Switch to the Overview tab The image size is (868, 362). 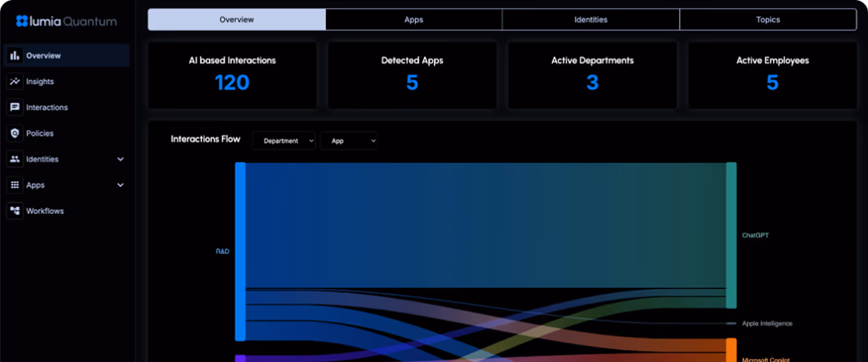point(237,19)
